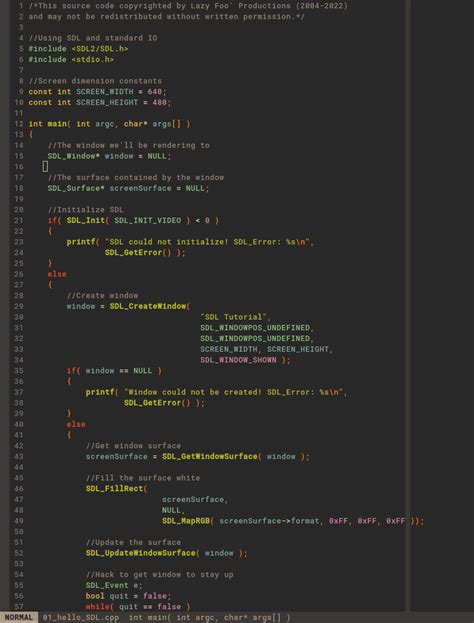Click SDL_UpdateWindowSurface call on line 52
Viewport: 474px width, 623px height.
[x=143, y=553]
